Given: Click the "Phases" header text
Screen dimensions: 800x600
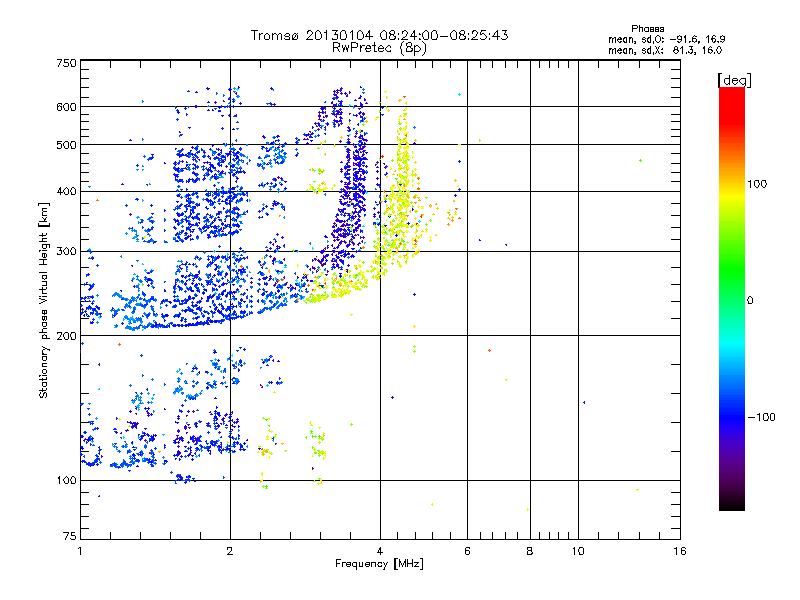Looking at the screenshot, I should (x=647, y=29).
